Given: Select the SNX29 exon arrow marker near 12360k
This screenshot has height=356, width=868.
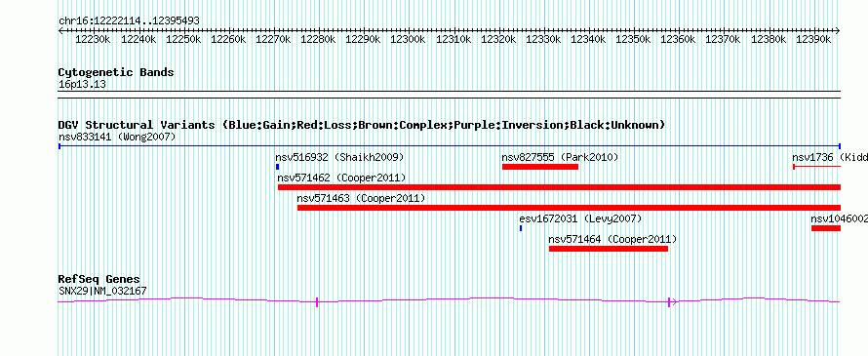Looking at the screenshot, I should click(x=672, y=301).
